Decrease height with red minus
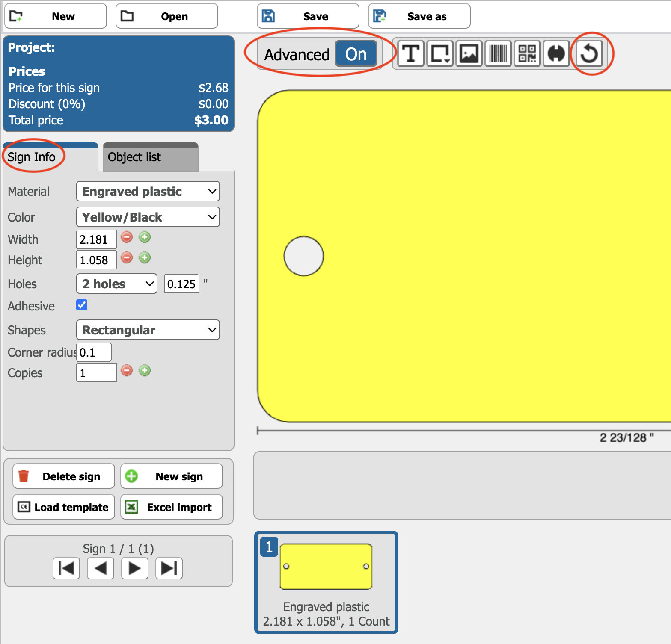The width and height of the screenshot is (671, 644). (x=127, y=257)
